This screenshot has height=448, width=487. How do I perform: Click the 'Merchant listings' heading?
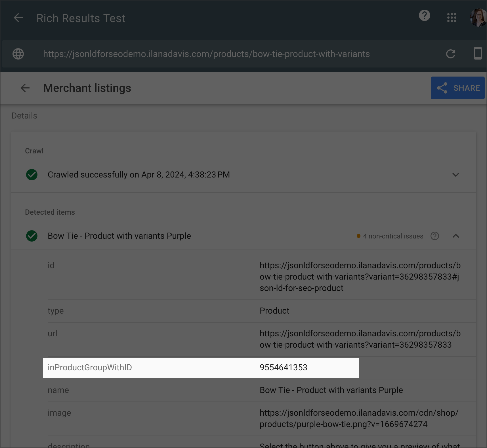(87, 88)
